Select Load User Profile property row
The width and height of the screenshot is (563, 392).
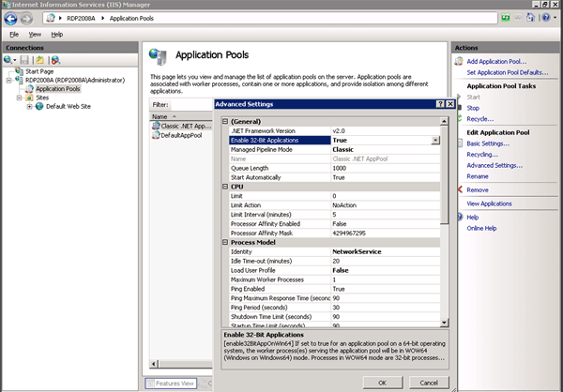(x=334, y=270)
